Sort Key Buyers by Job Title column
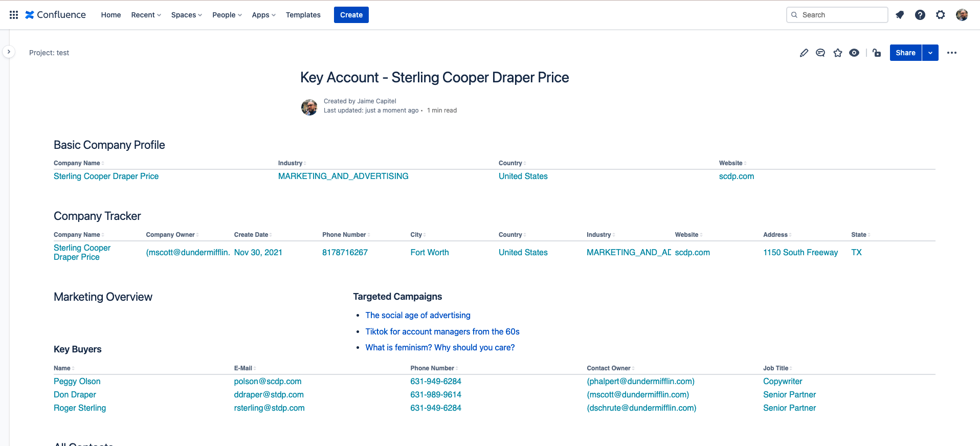 [x=777, y=368]
